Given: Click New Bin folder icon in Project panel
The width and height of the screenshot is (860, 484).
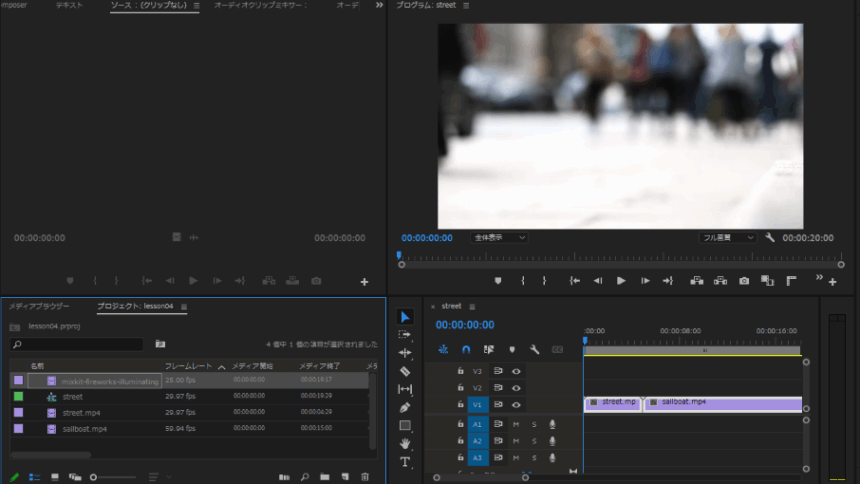Looking at the screenshot, I should click(325, 477).
